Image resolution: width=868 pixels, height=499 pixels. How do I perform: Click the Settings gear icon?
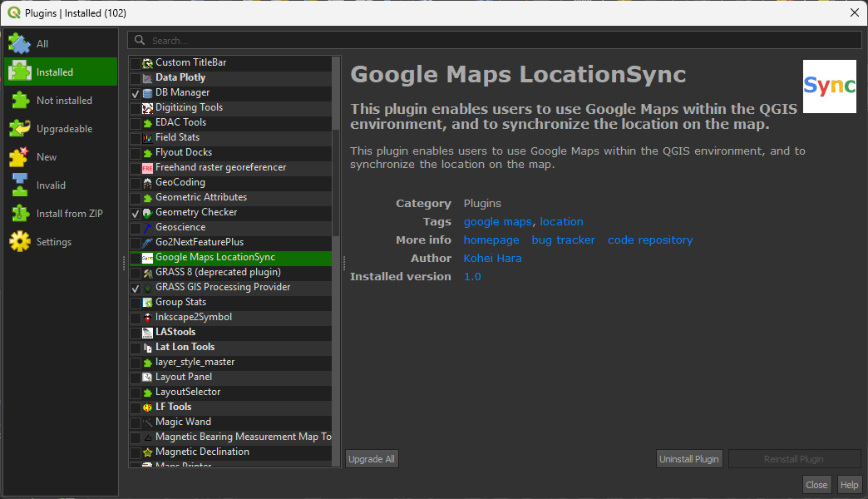click(x=19, y=241)
